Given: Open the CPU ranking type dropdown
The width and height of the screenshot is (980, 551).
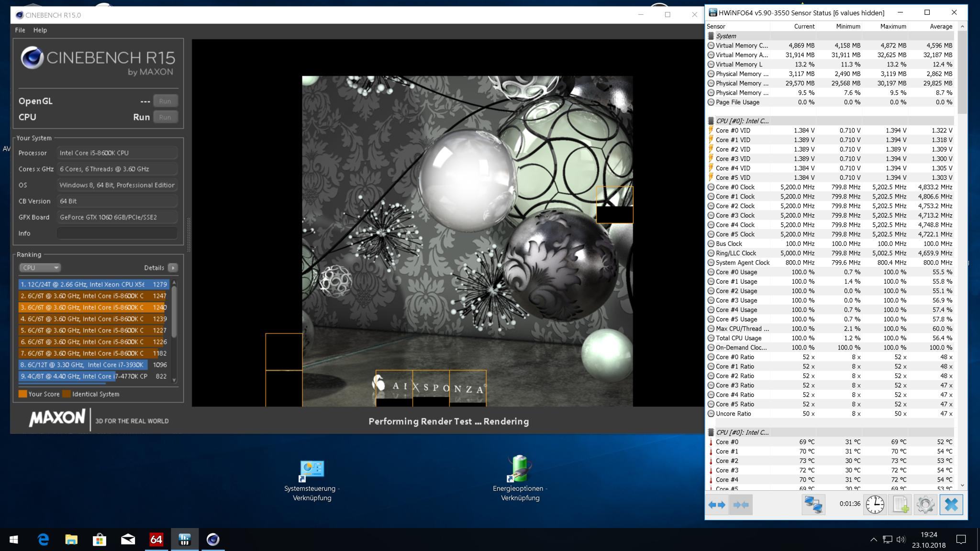Looking at the screenshot, I should pyautogui.click(x=40, y=268).
